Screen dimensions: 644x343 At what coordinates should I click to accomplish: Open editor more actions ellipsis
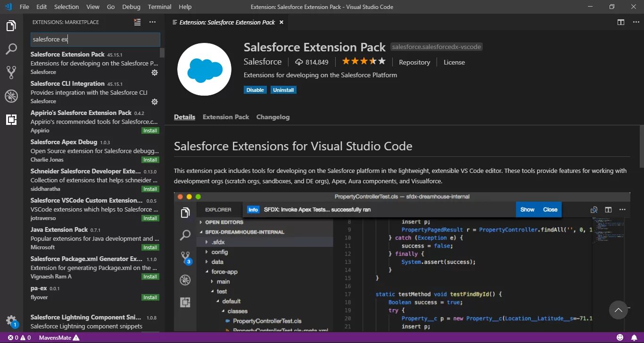click(x=635, y=22)
